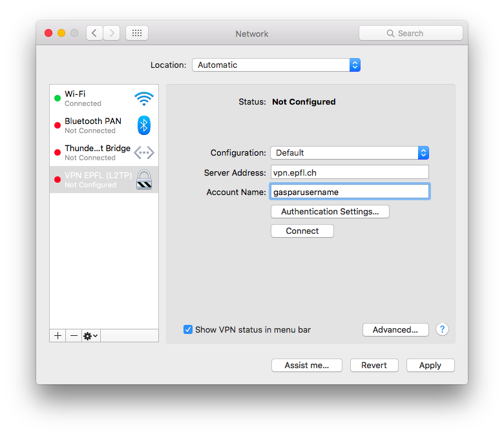This screenshot has width=504, height=436.
Task: Remove selected service with minus button
Action: pos(74,336)
